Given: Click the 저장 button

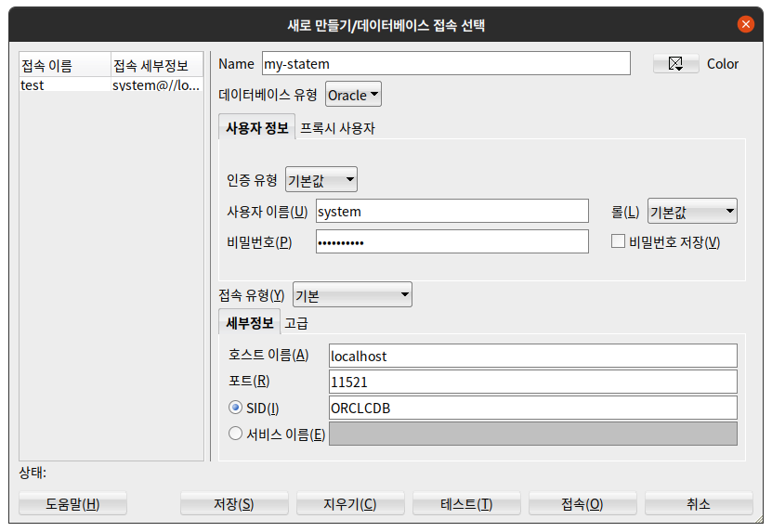Looking at the screenshot, I should click(x=234, y=504).
